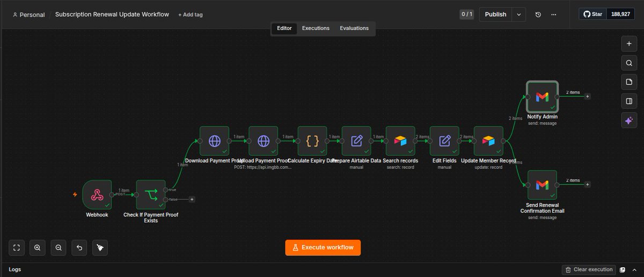
Task: Add a node after Send Renewal Confirmation Email output
Action: click(588, 185)
